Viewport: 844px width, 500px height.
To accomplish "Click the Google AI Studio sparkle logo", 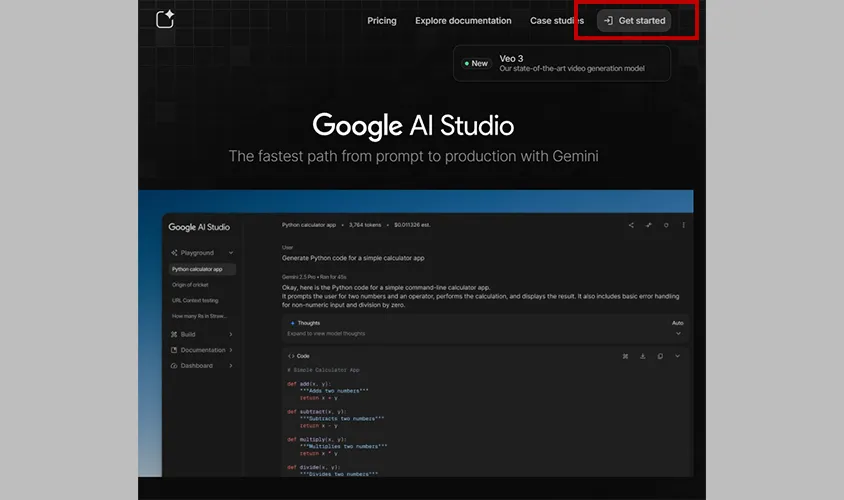I will (166, 20).
